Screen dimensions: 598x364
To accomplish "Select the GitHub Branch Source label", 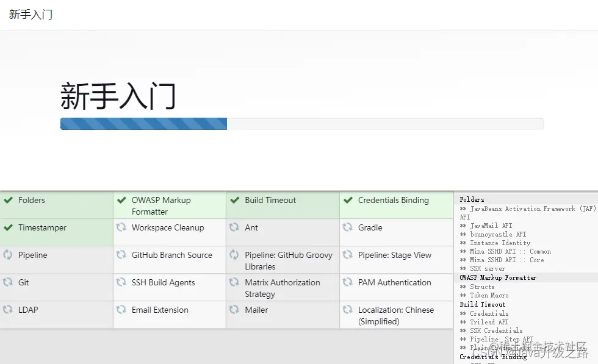I will (x=172, y=255).
